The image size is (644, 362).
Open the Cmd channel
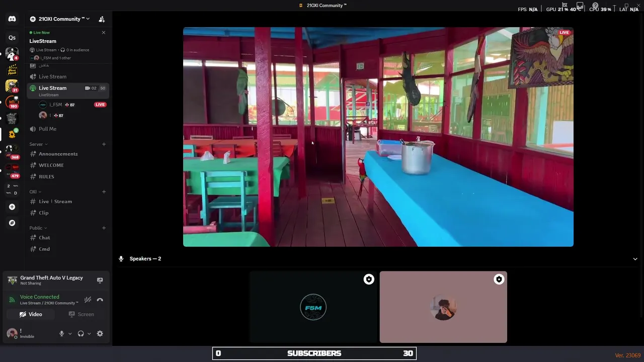point(68,249)
